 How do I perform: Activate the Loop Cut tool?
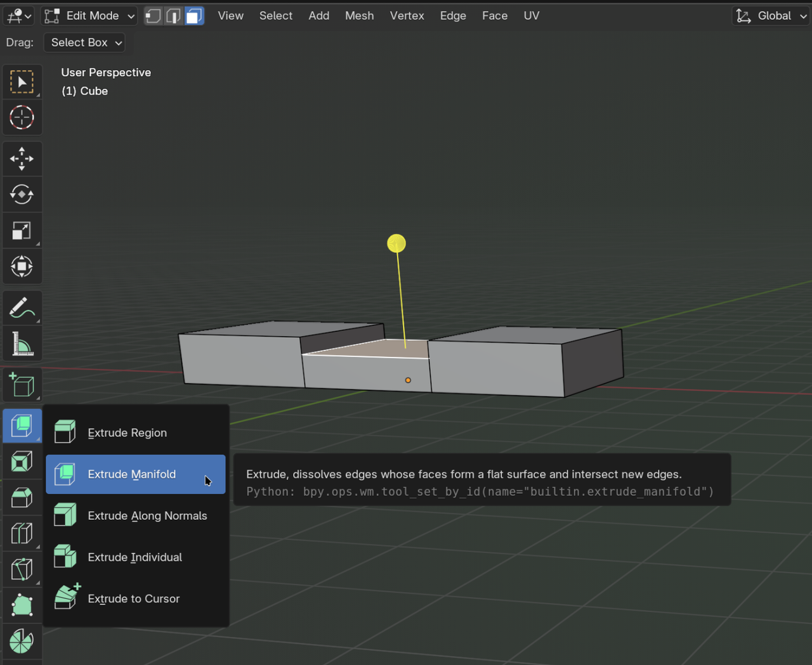pyautogui.click(x=22, y=534)
